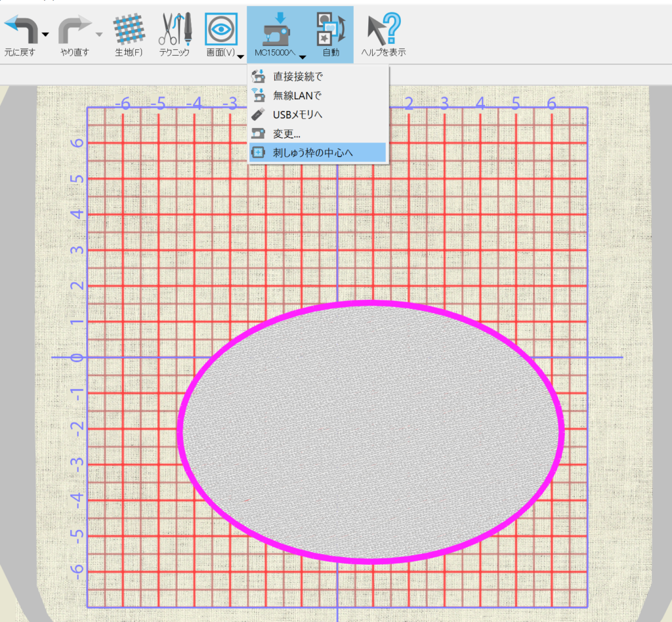Choose 直接接続で from the menu
Viewport: 672px width, 622px height.
coord(298,76)
